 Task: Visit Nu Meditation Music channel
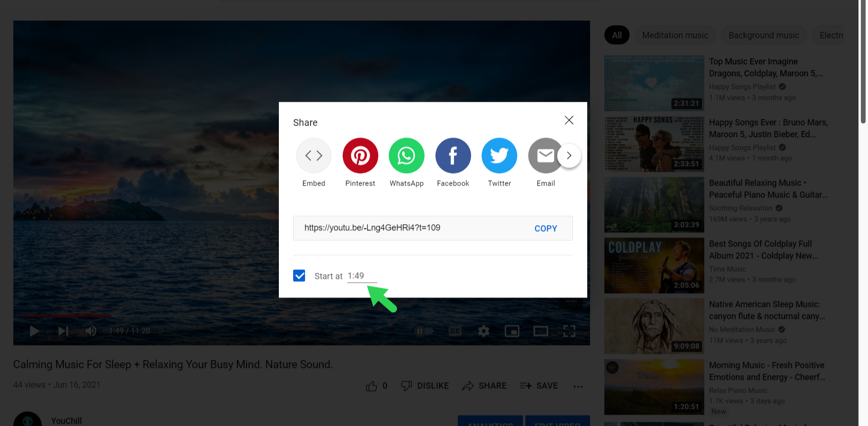[742, 329]
